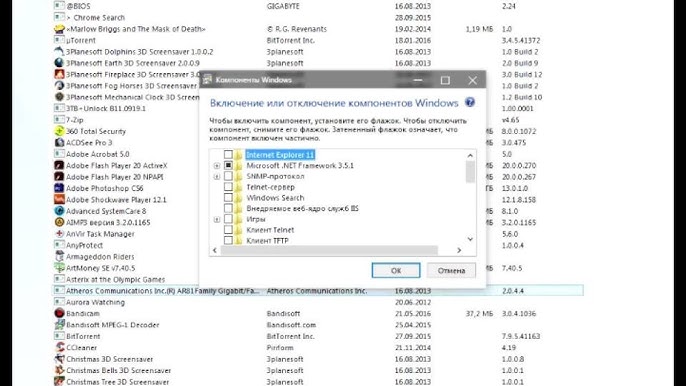This screenshot has width=686, height=386.
Task: Select the BitTorrent program name
Action: pos(83,336)
